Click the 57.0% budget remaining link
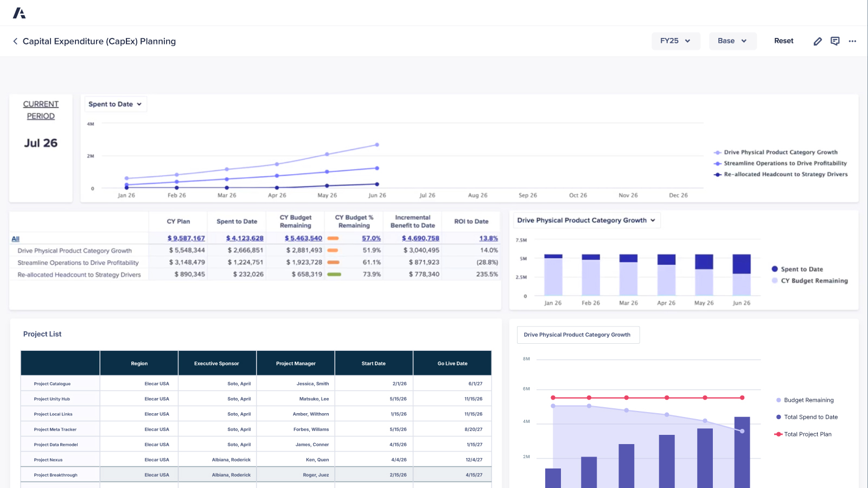This screenshot has width=868, height=488. 373,238
